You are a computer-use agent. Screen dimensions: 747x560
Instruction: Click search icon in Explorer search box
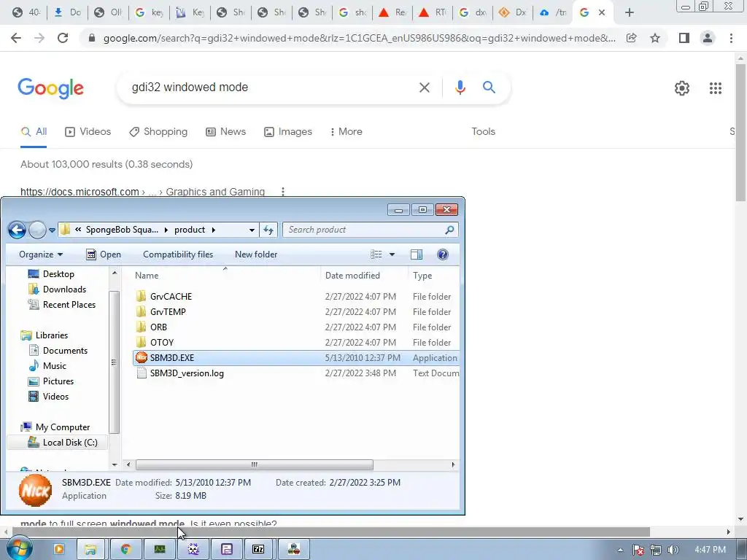pyautogui.click(x=449, y=230)
